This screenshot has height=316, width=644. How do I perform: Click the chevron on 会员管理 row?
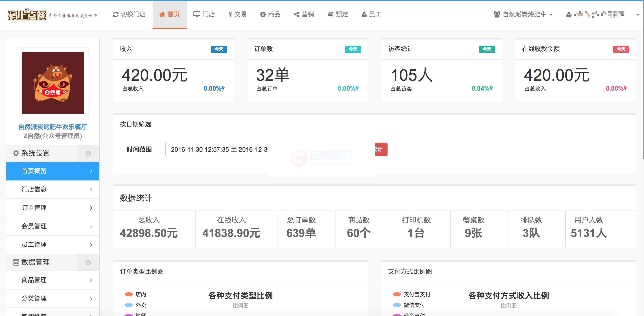coord(91,226)
